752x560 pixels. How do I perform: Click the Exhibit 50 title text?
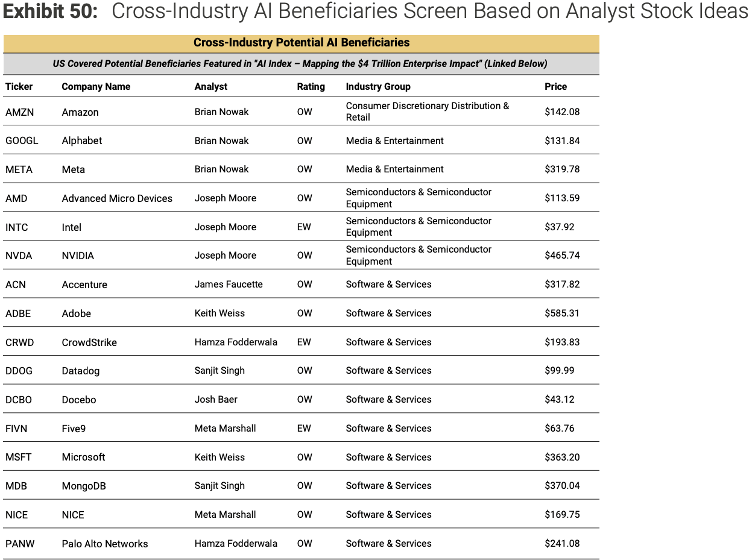tap(375, 12)
